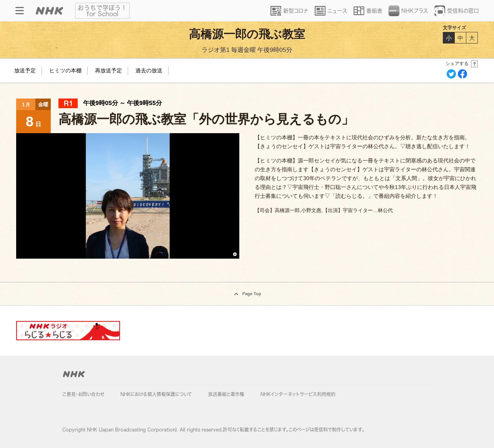Open the hamburger menu icon
The image size is (494, 448).
[x=20, y=11]
